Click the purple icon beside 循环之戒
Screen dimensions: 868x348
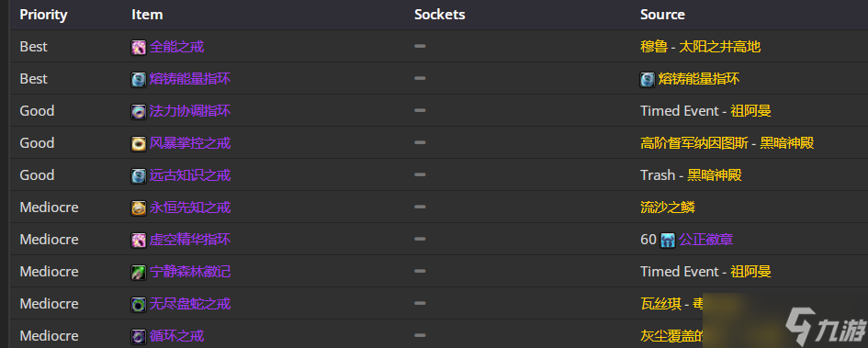pyautogui.click(x=139, y=336)
